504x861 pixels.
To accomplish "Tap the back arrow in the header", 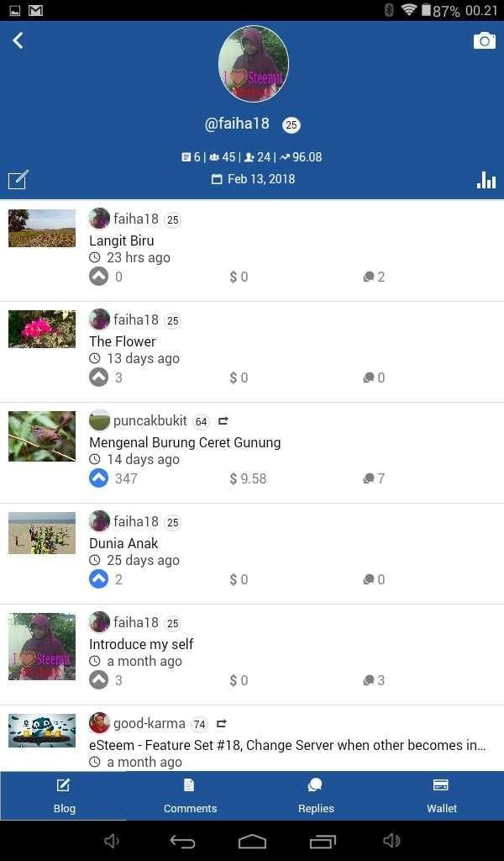I will coord(18,40).
